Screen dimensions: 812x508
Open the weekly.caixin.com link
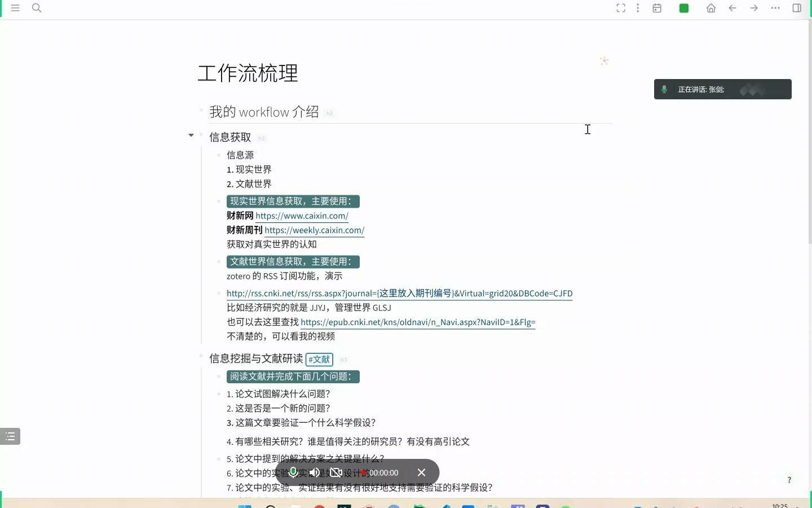tap(314, 230)
